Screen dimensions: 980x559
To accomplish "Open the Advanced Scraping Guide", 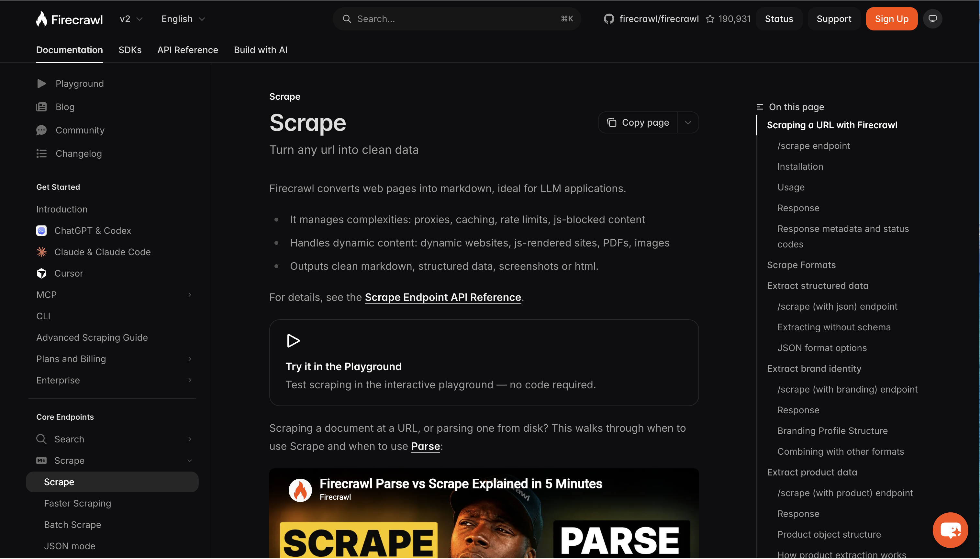I will tap(92, 337).
